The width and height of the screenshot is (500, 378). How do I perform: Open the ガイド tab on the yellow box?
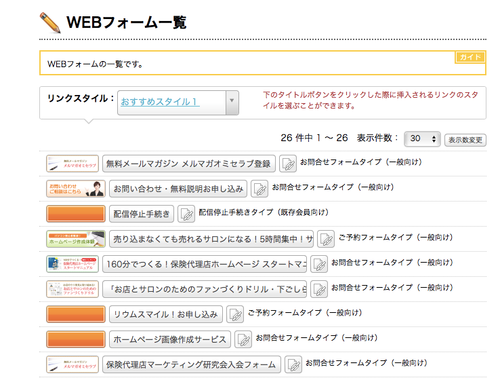coord(470,57)
